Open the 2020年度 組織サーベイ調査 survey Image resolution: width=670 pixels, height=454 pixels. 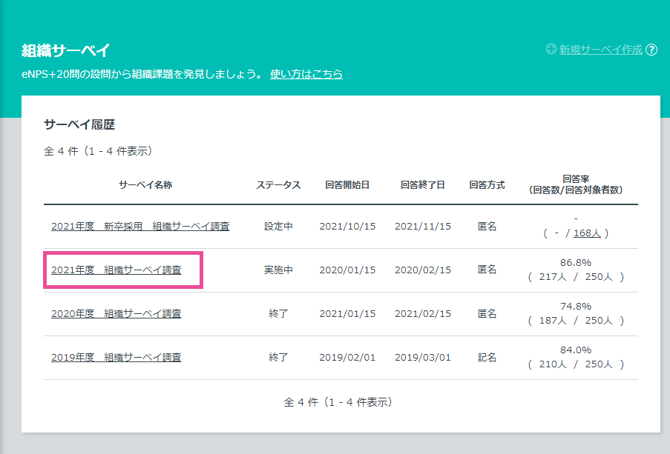pos(116,313)
